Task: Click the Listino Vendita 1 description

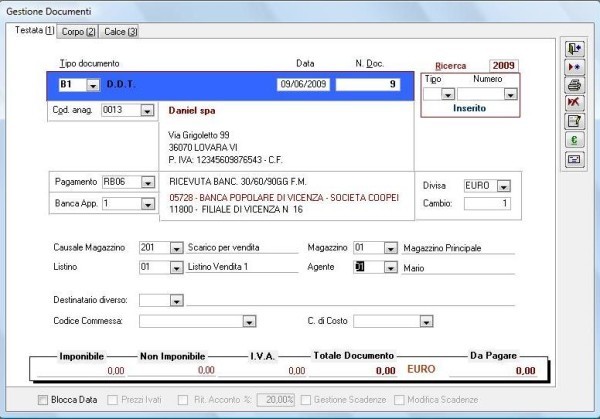Action: click(218, 267)
